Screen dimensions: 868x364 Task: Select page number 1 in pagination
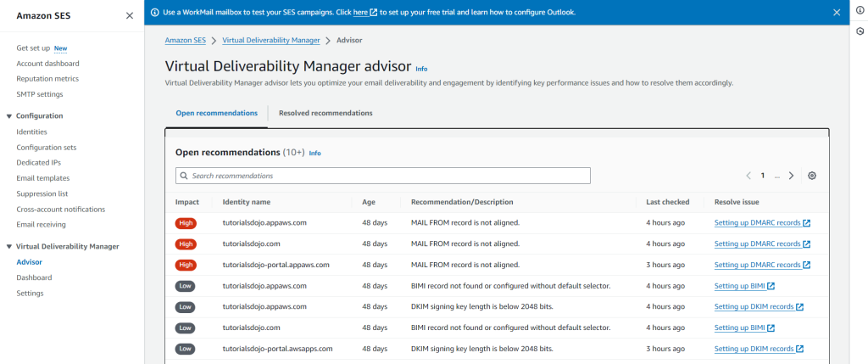(762, 176)
